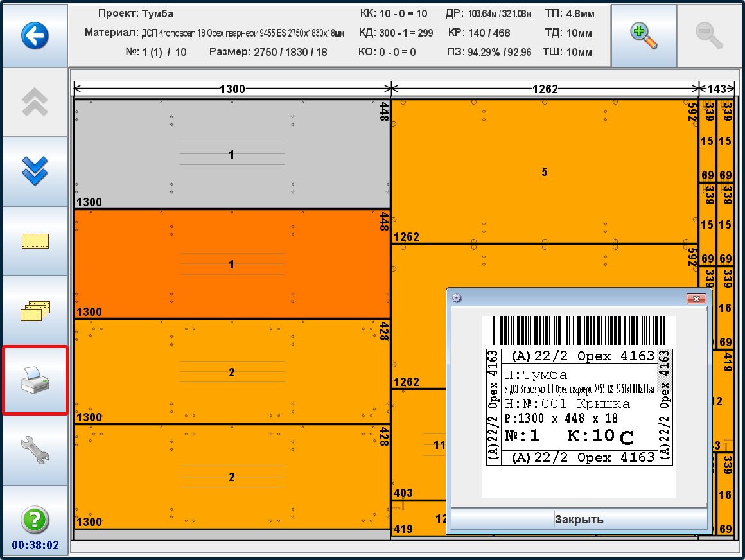745x560 pixels.
Task: Click size value 2750 / 1830 / 18
Action: (290, 52)
